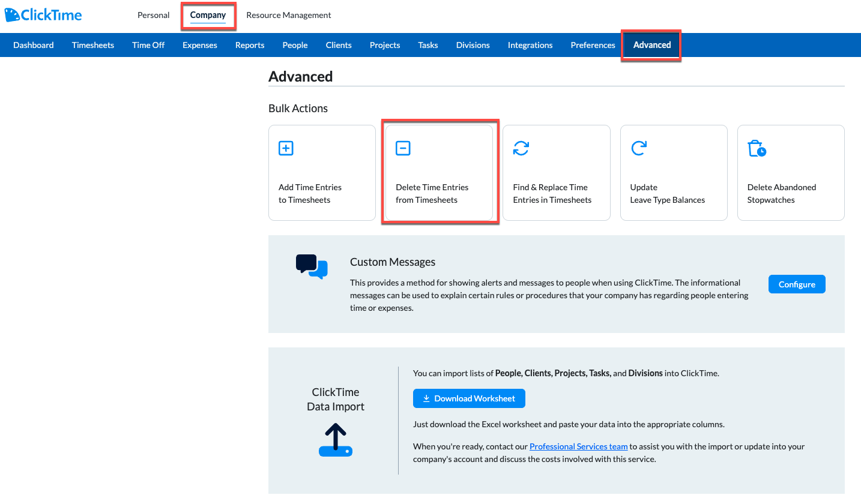This screenshot has width=861, height=504.
Task: Open the Timesheets menu item
Action: point(93,45)
